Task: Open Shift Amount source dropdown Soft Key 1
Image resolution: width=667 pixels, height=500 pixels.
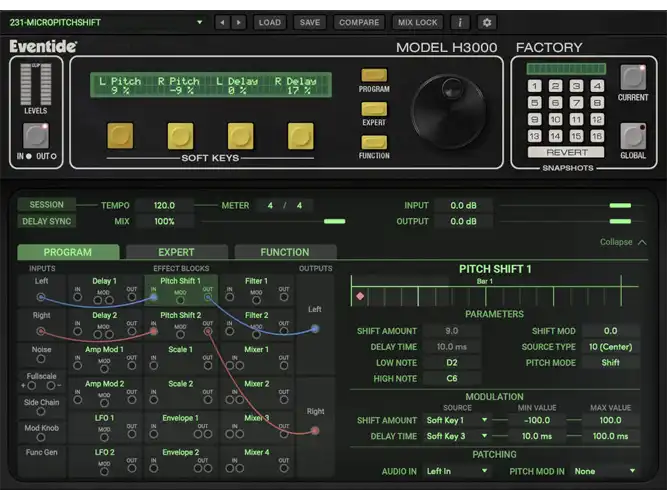Action: [x=457, y=420]
